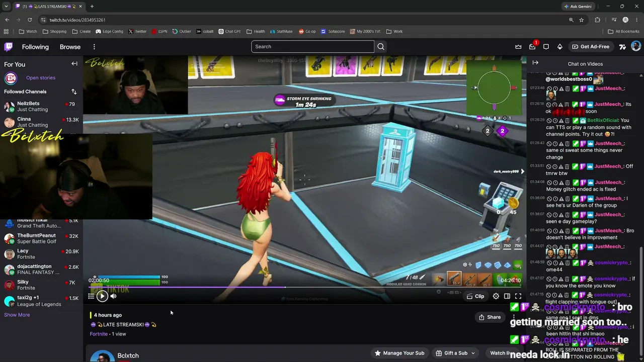This screenshot has width=644, height=362.
Task: Play the paused video
Action: click(102, 296)
